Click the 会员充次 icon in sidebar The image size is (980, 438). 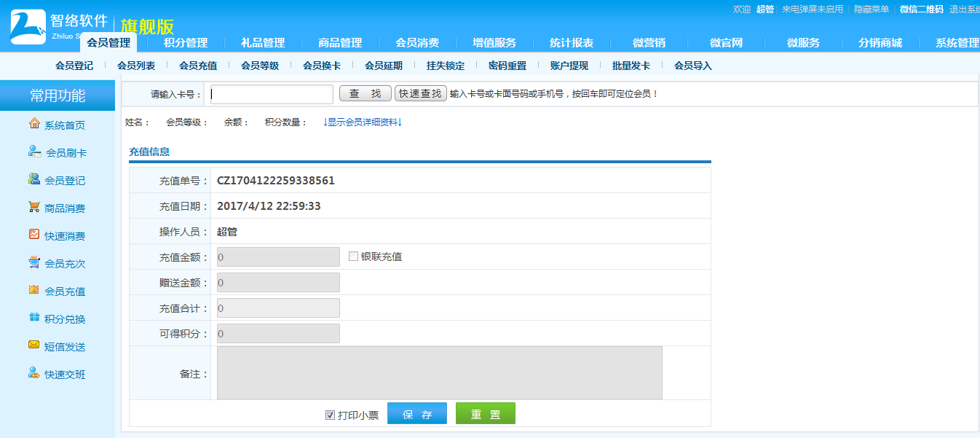click(x=34, y=262)
